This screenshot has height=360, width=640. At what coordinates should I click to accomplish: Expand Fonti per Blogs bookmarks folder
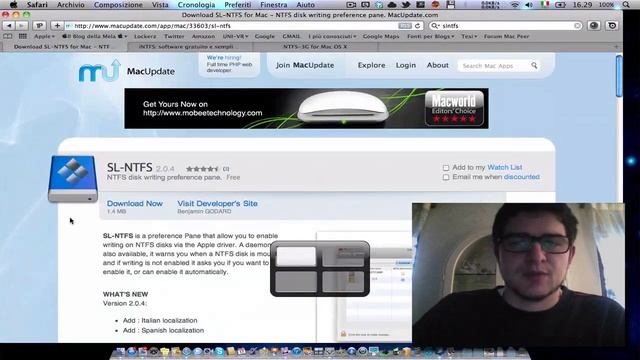pyautogui.click(x=431, y=36)
